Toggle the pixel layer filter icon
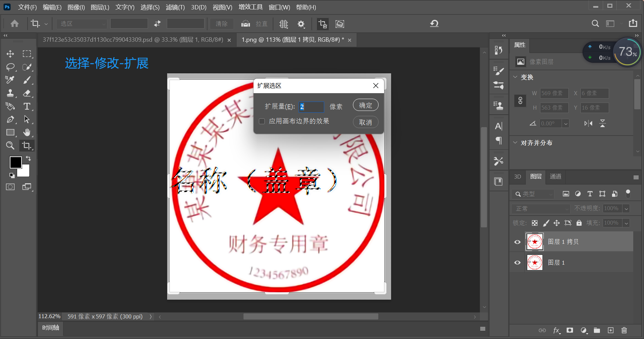 566,194
